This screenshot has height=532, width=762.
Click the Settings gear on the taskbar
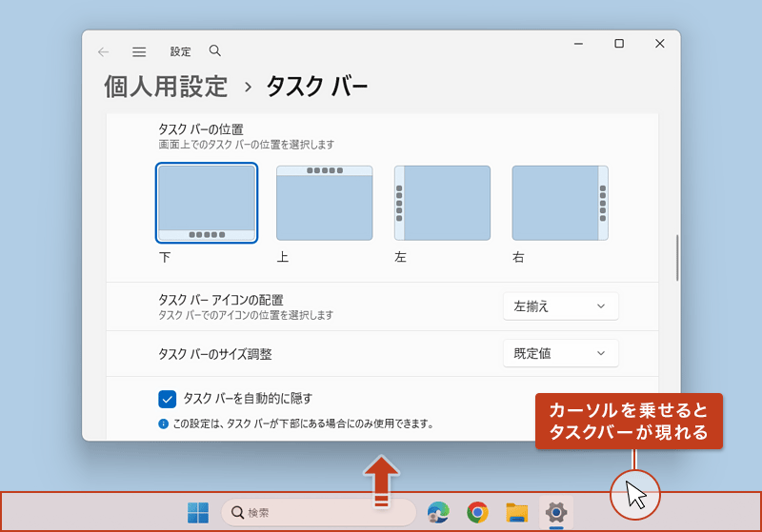coord(556,513)
